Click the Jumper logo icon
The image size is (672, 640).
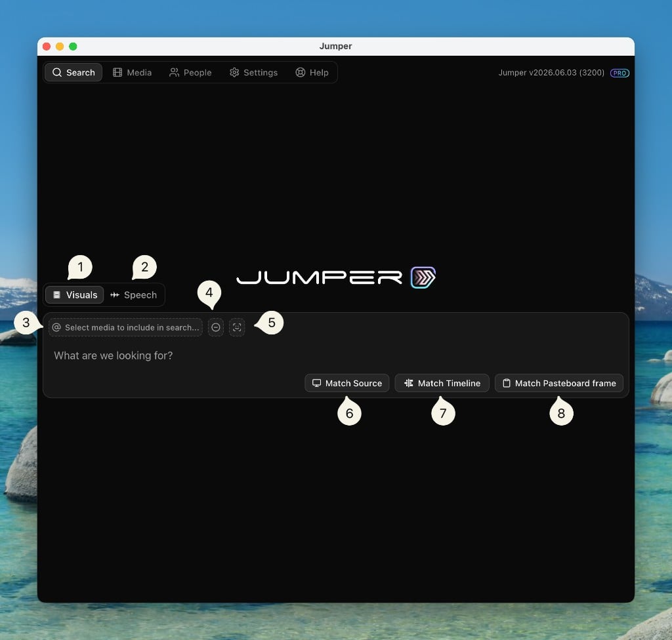coord(423,277)
